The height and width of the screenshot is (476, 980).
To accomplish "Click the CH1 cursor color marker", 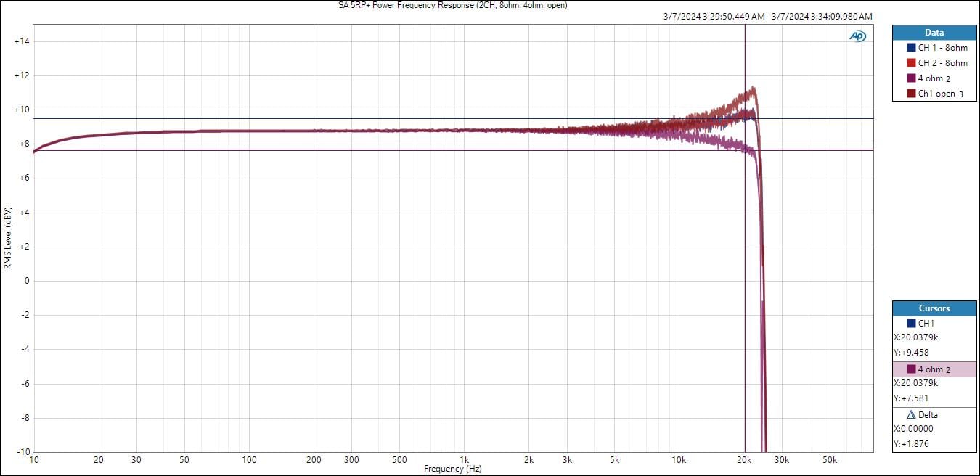I will (x=912, y=324).
